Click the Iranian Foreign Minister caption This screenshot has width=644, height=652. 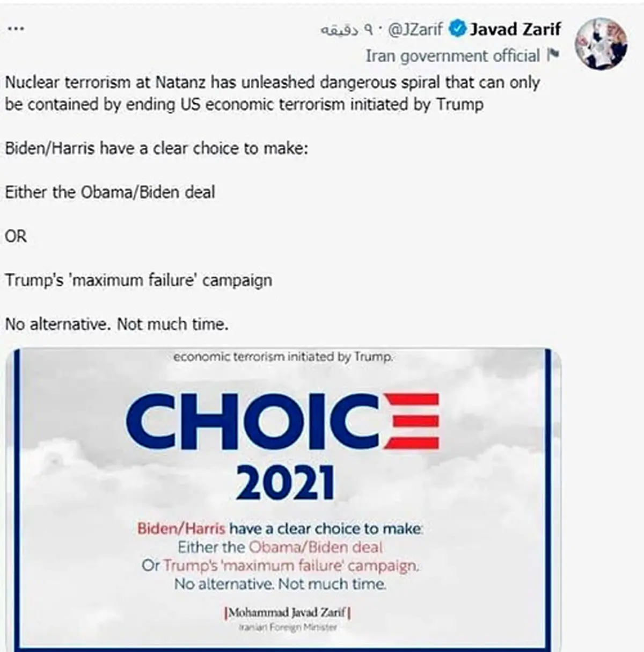click(288, 627)
